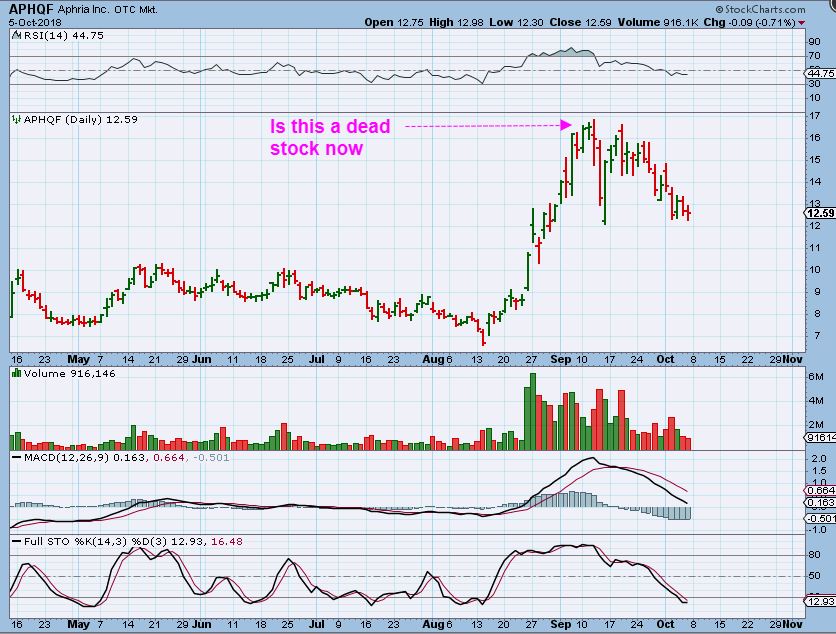The height and width of the screenshot is (634, 836).
Task: Click the MACD line legend icon
Action: click(x=17, y=458)
